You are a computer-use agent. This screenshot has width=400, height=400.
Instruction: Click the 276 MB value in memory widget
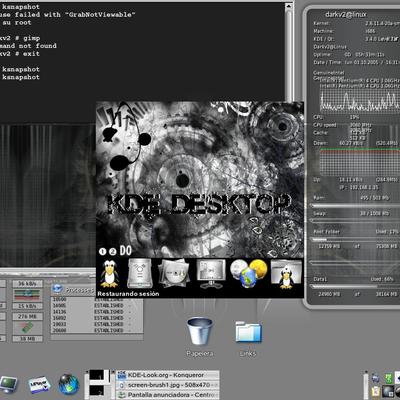(x=27, y=316)
